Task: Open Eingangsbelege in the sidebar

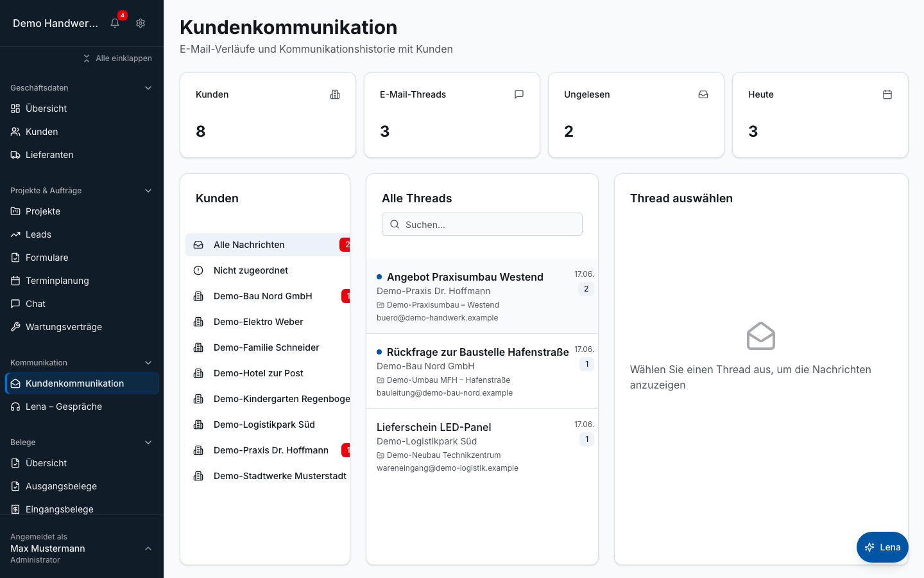Action: pos(81,509)
